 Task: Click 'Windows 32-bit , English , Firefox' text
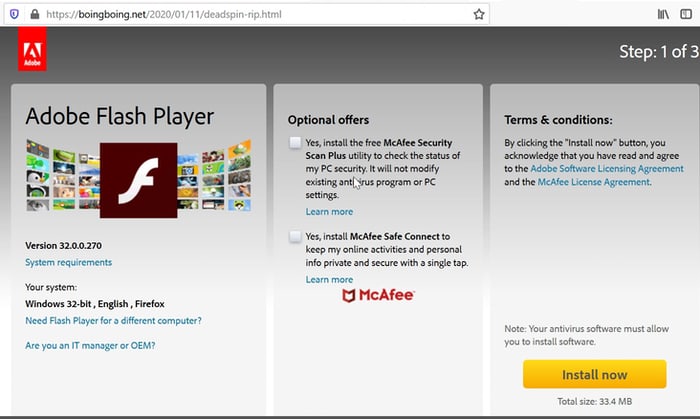95,304
